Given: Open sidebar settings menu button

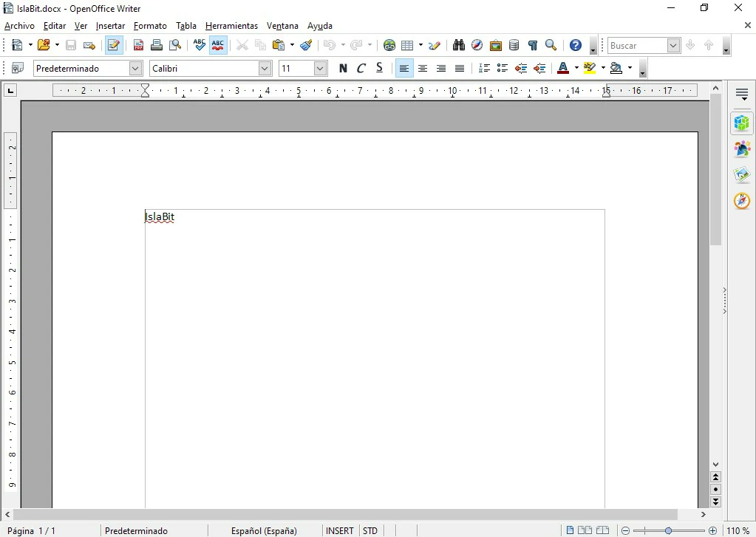Looking at the screenshot, I should [x=742, y=94].
